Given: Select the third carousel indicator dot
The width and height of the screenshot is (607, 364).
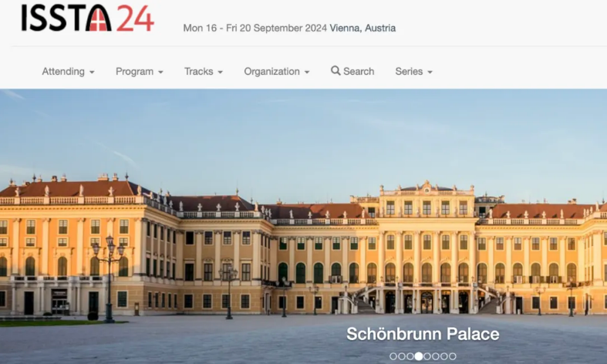Looking at the screenshot, I should [410, 356].
